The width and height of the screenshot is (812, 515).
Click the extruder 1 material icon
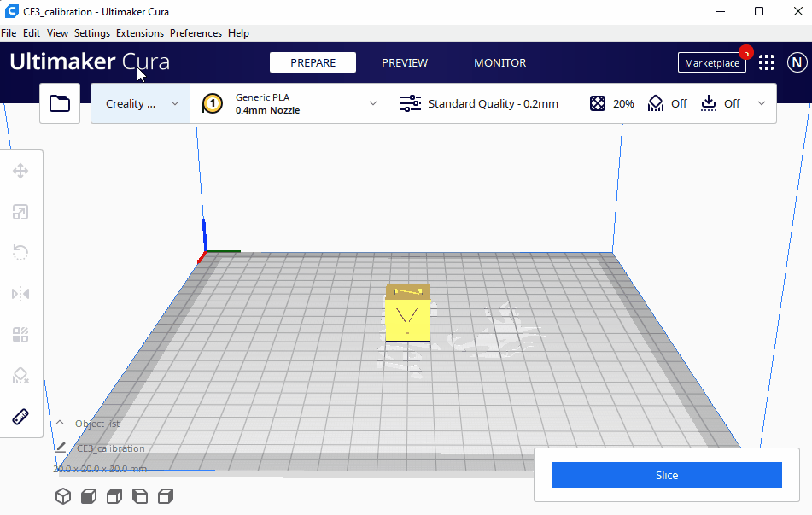click(213, 103)
